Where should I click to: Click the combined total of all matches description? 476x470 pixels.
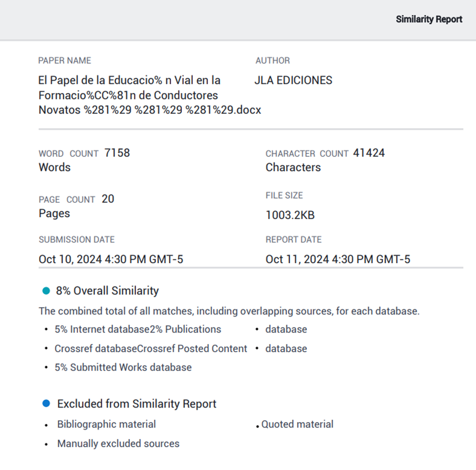[229, 312]
